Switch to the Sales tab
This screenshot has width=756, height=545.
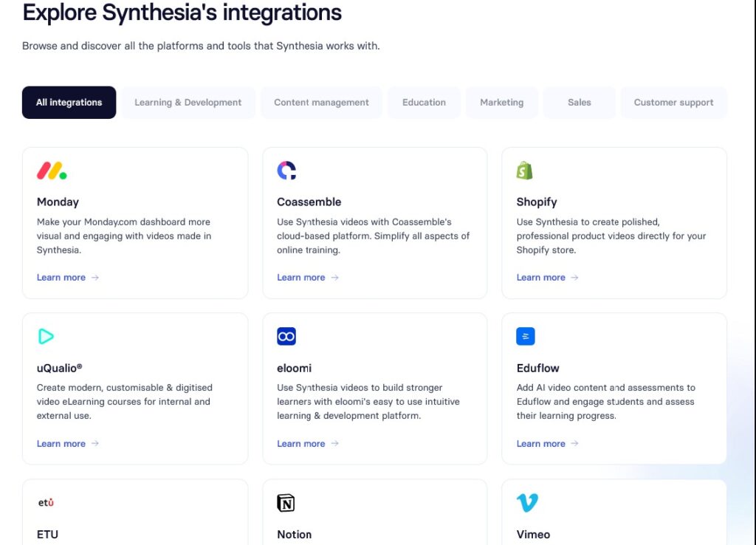pos(579,102)
